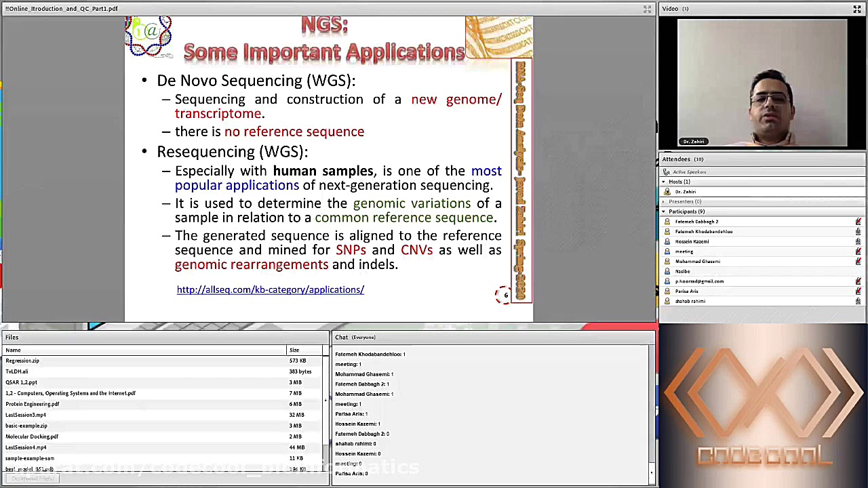The image size is (868, 488).
Task: Click Hossein Kazemi's status icon
Action: (858, 241)
